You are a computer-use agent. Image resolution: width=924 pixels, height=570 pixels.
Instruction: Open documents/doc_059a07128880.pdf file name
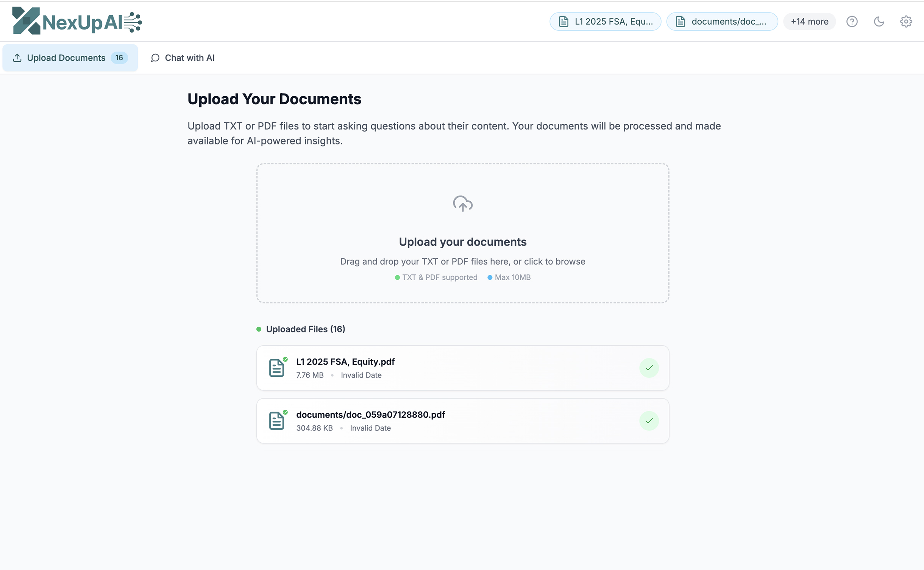click(370, 415)
